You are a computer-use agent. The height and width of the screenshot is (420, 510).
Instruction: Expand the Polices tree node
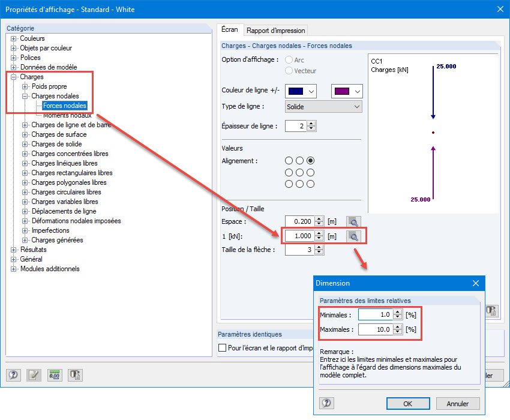(13, 58)
